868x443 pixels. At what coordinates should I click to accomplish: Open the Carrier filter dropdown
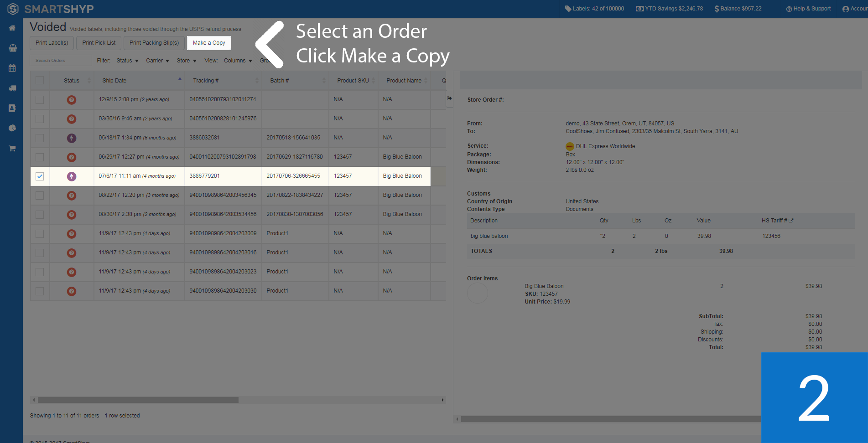tap(157, 61)
